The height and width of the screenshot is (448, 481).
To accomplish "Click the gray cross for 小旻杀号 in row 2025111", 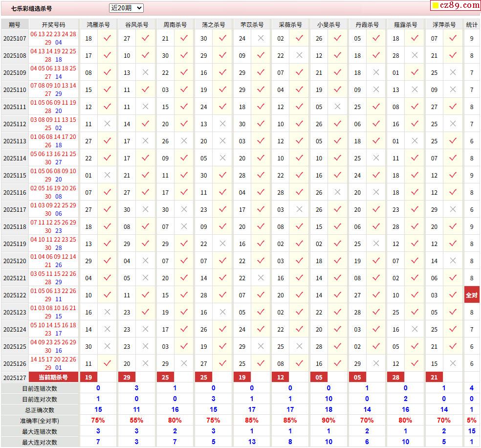I will 337,107.
